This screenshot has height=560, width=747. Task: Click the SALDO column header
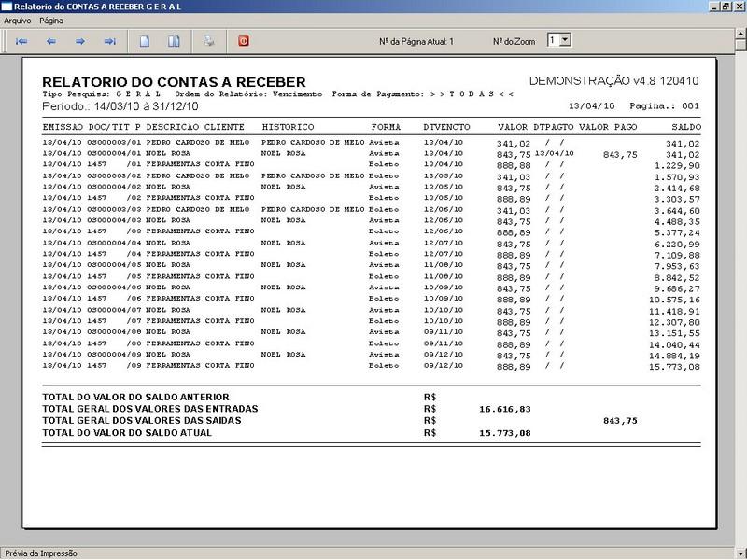point(686,127)
